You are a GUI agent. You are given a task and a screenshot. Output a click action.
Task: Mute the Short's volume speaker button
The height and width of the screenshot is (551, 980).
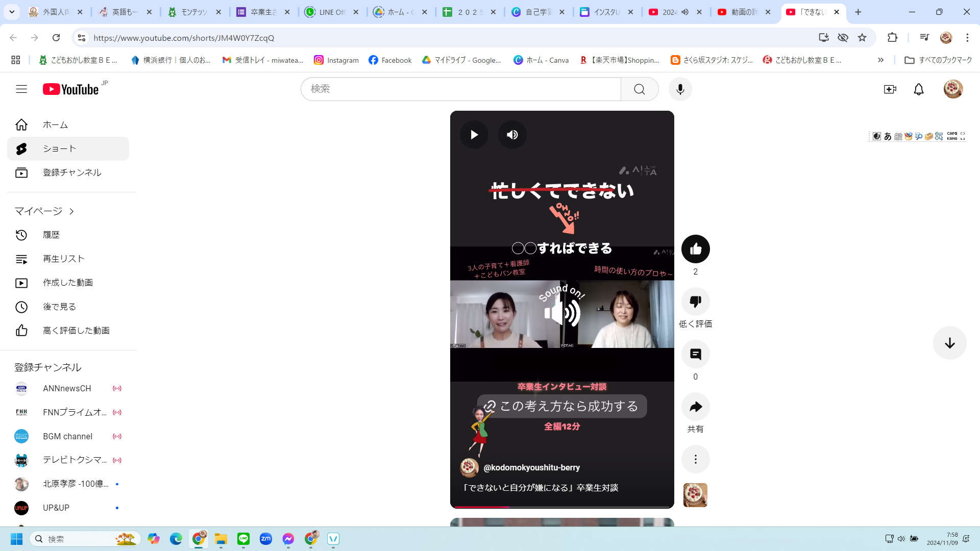point(512,135)
